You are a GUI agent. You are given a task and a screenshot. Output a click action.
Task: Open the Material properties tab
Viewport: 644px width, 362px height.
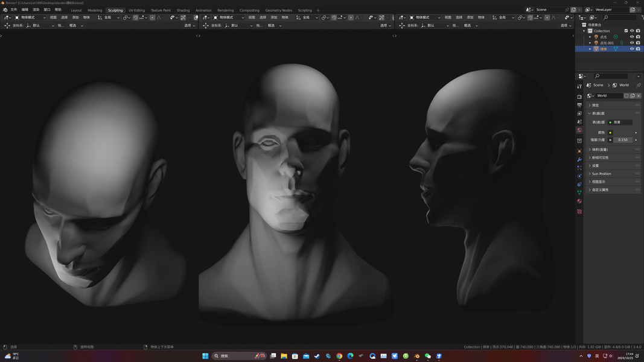point(579,201)
